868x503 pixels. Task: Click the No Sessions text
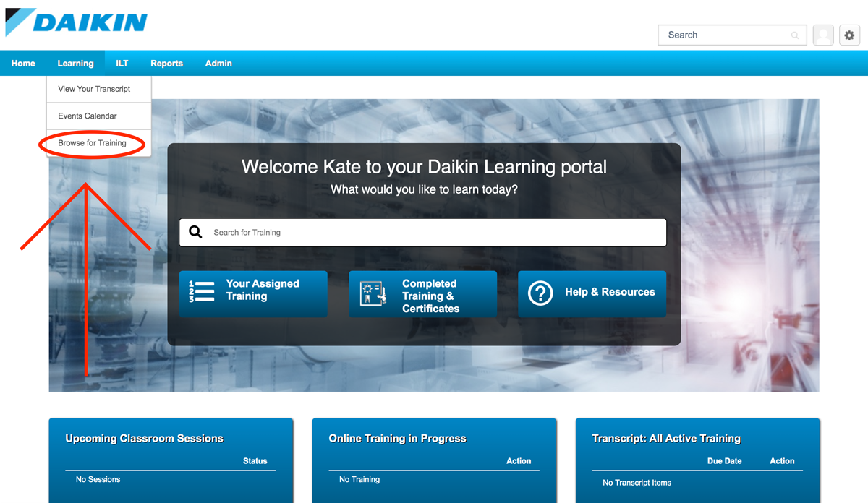click(98, 479)
